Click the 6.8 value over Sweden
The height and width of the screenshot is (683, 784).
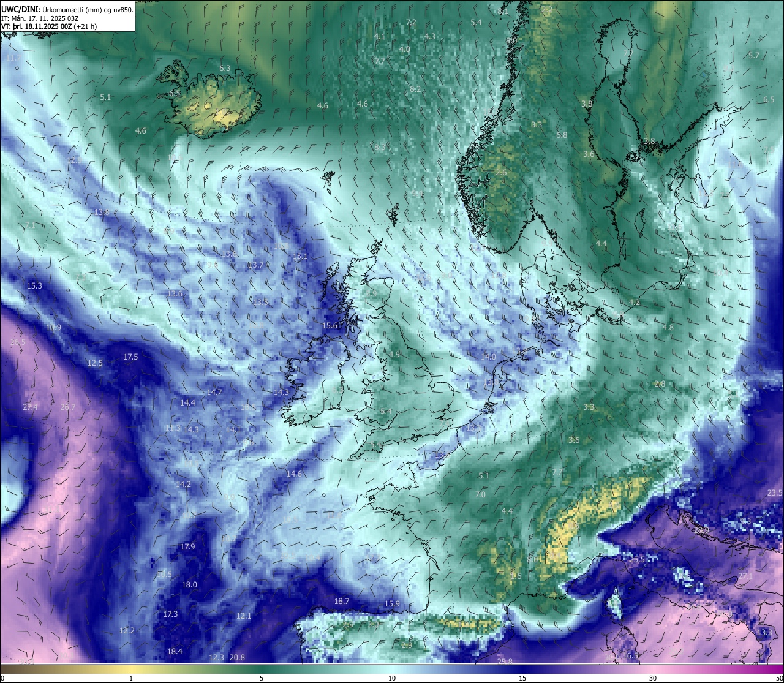(x=562, y=135)
